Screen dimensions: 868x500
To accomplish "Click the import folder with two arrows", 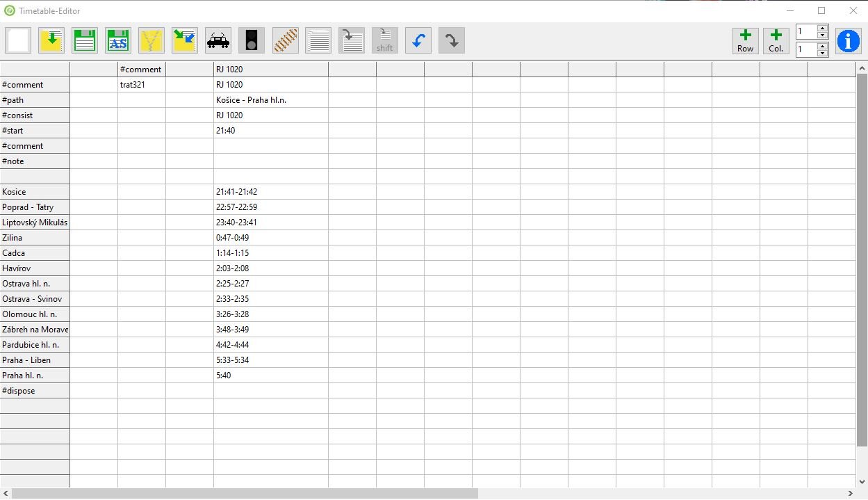I will [185, 40].
